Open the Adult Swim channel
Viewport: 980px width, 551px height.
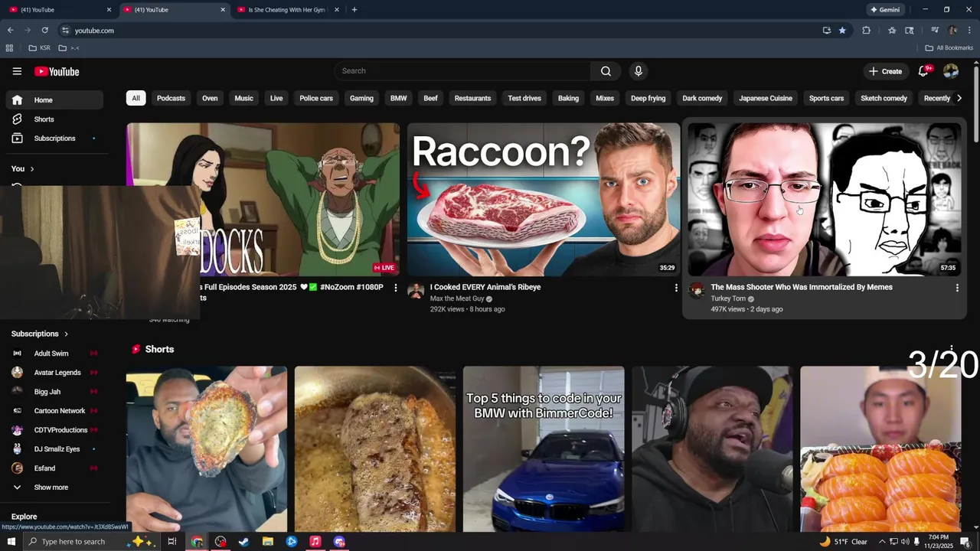[54, 354]
